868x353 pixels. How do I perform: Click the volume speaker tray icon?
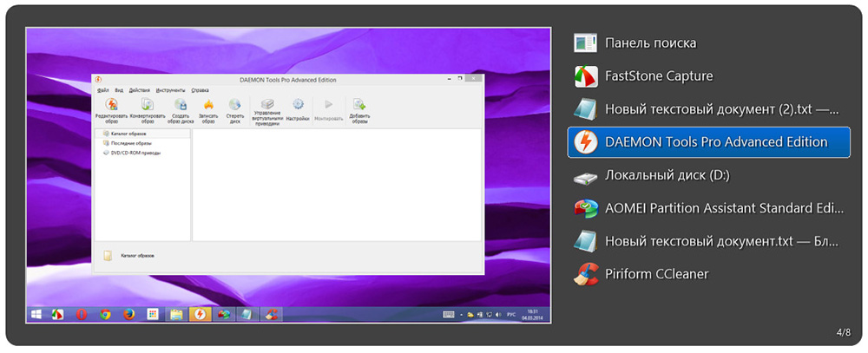pyautogui.click(x=497, y=315)
